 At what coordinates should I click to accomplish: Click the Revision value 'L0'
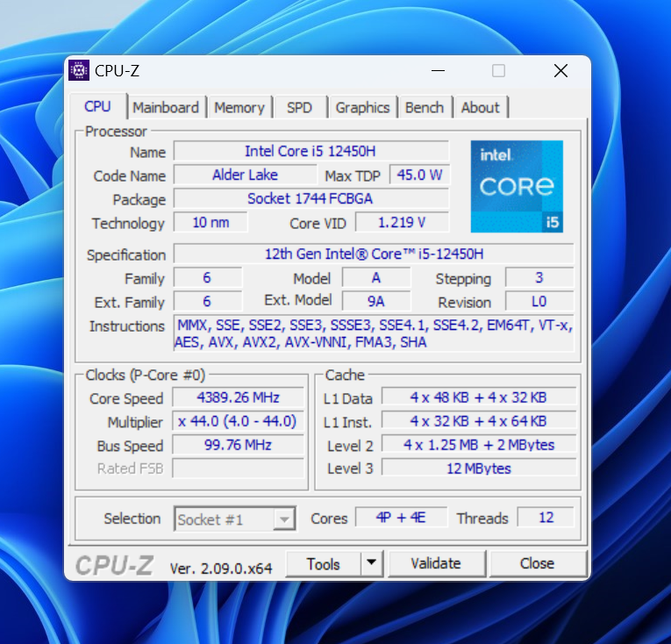(539, 302)
